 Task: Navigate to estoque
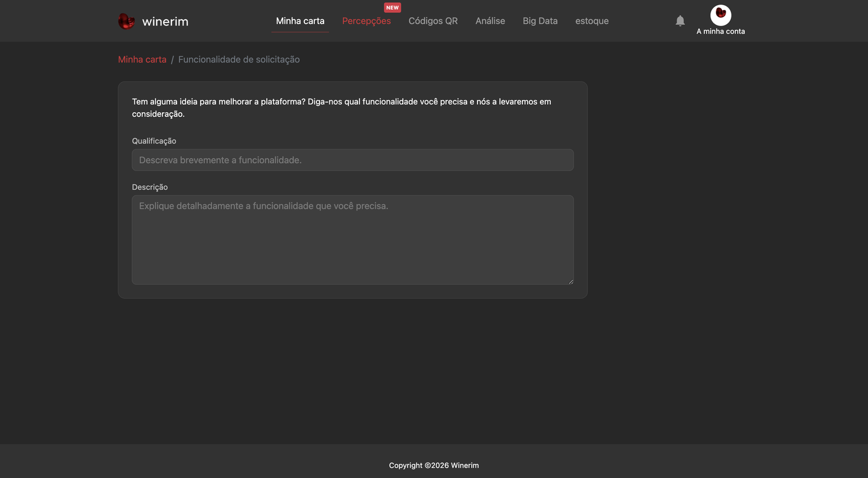coord(592,21)
